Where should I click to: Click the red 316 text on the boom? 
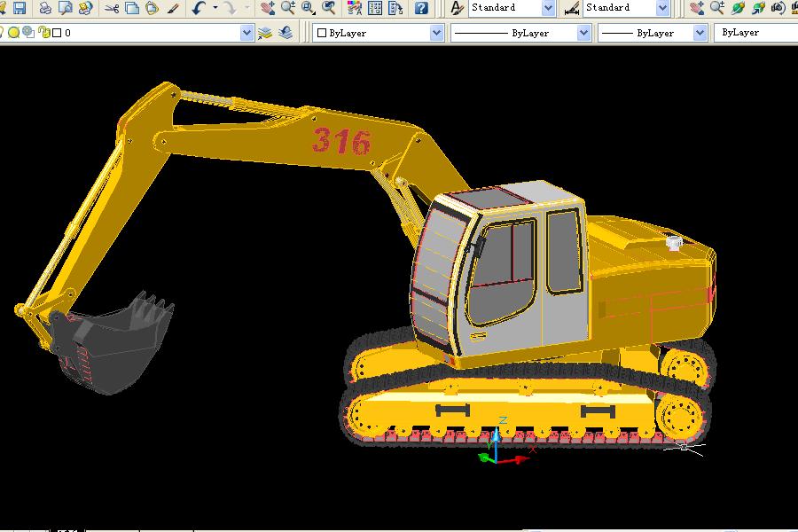[341, 141]
